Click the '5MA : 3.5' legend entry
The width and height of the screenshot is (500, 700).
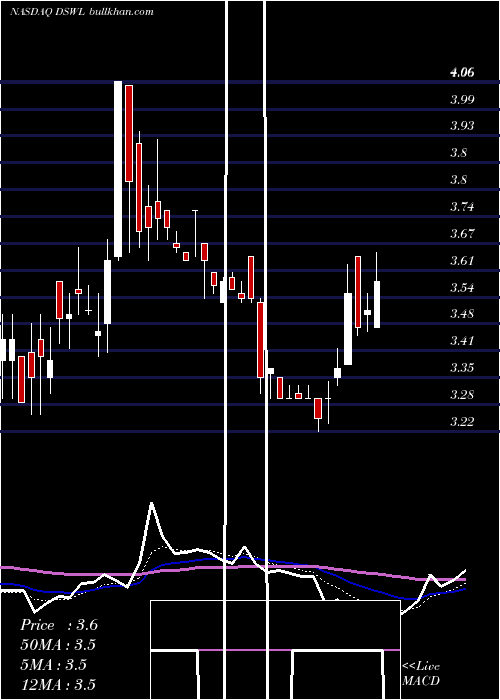(x=53, y=665)
